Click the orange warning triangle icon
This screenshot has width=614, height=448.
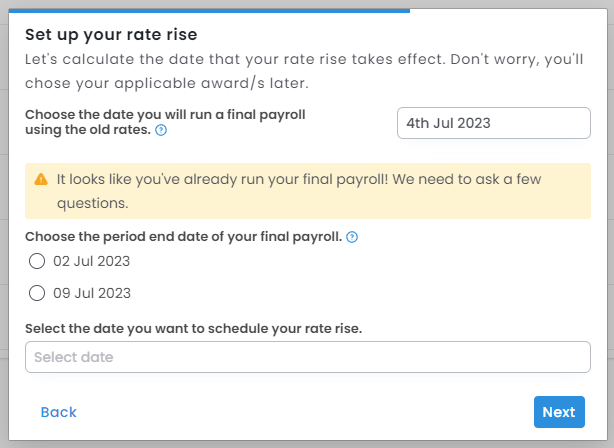coord(41,179)
